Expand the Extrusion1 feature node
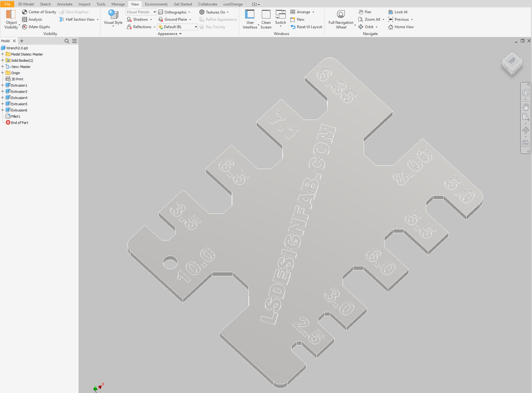The image size is (532, 393). (x=2, y=85)
